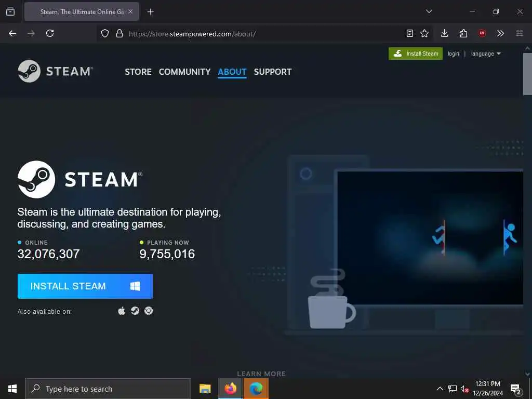Select the ABOUT menu item
532x399 pixels.
(232, 72)
